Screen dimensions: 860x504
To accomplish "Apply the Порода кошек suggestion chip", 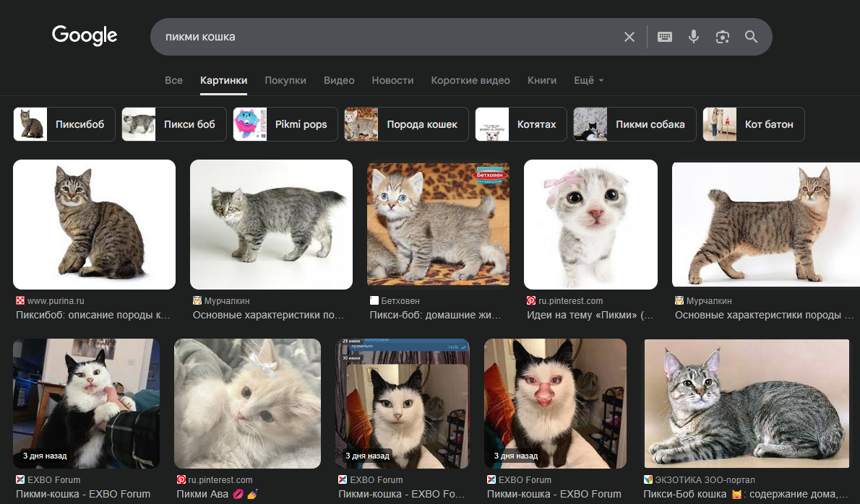I will coord(406,124).
